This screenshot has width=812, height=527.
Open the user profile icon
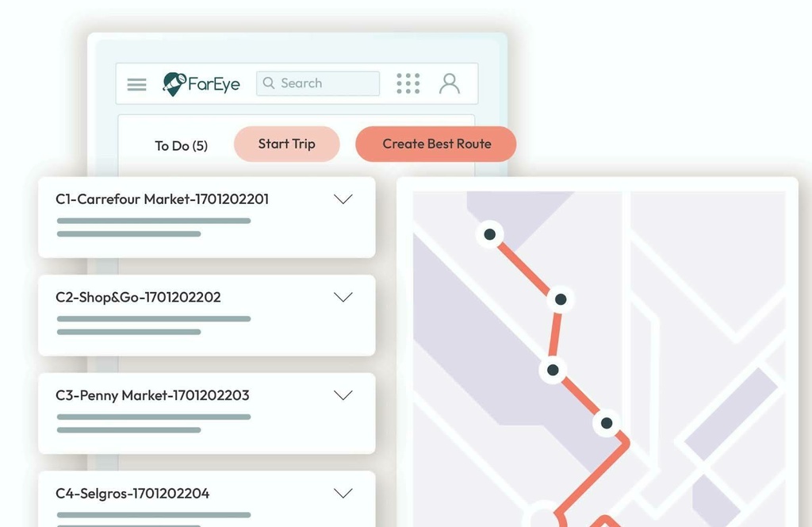click(450, 83)
